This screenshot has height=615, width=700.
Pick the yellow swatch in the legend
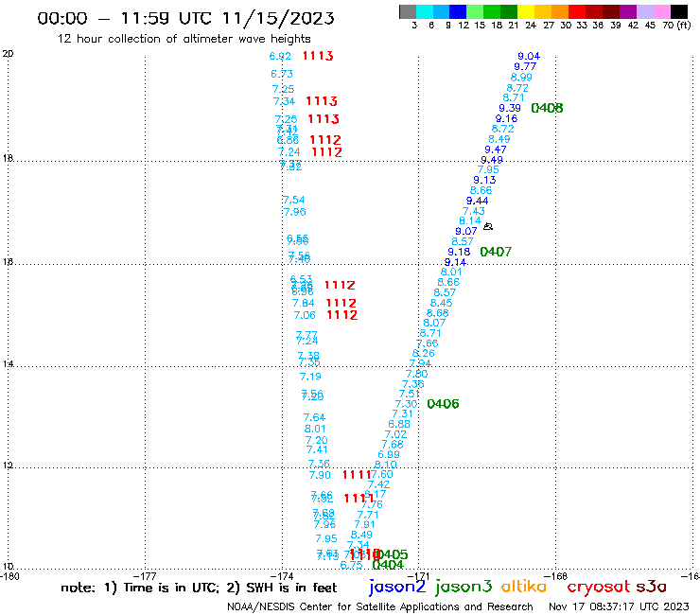pyautogui.click(x=526, y=11)
